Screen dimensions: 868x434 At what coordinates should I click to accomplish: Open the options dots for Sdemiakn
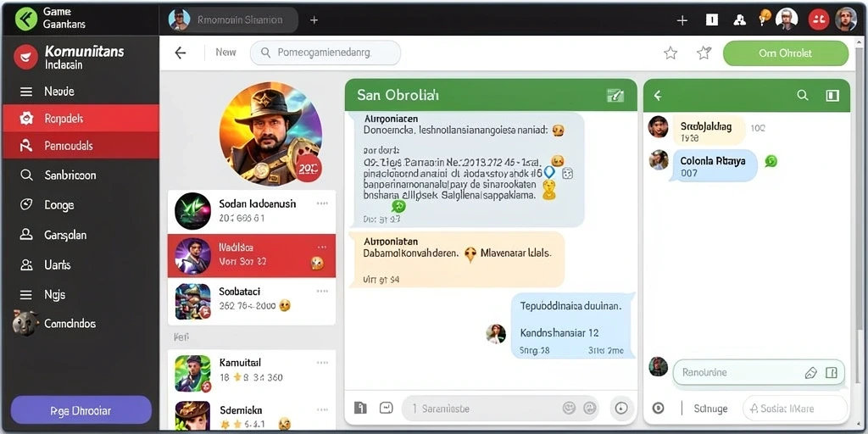322,410
